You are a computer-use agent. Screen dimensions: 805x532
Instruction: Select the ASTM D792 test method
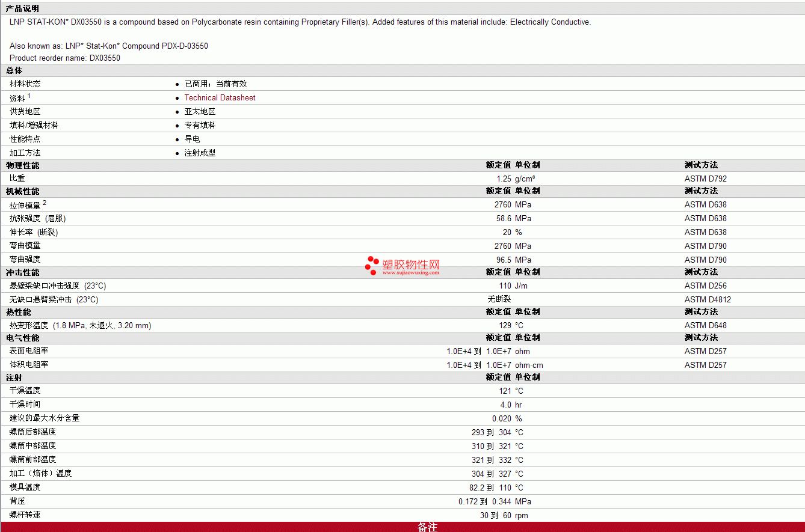706,179
